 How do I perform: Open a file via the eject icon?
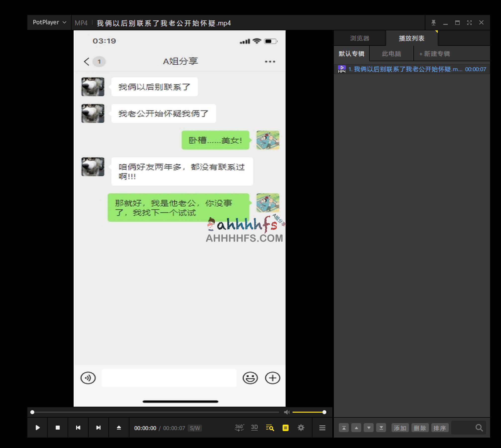(119, 427)
